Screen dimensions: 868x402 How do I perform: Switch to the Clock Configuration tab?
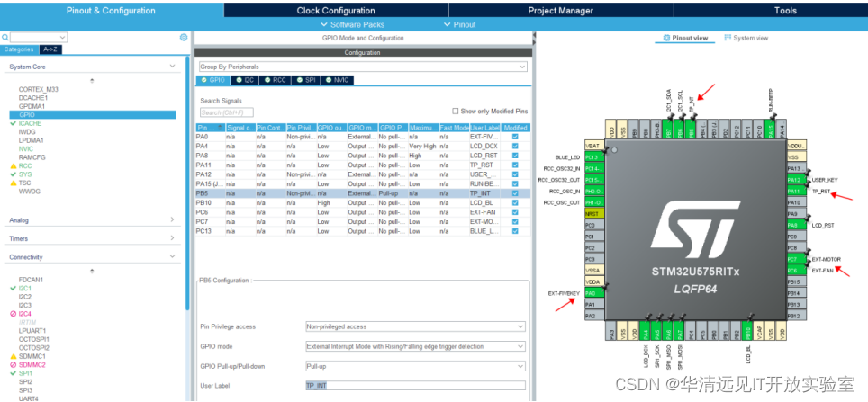[336, 10]
